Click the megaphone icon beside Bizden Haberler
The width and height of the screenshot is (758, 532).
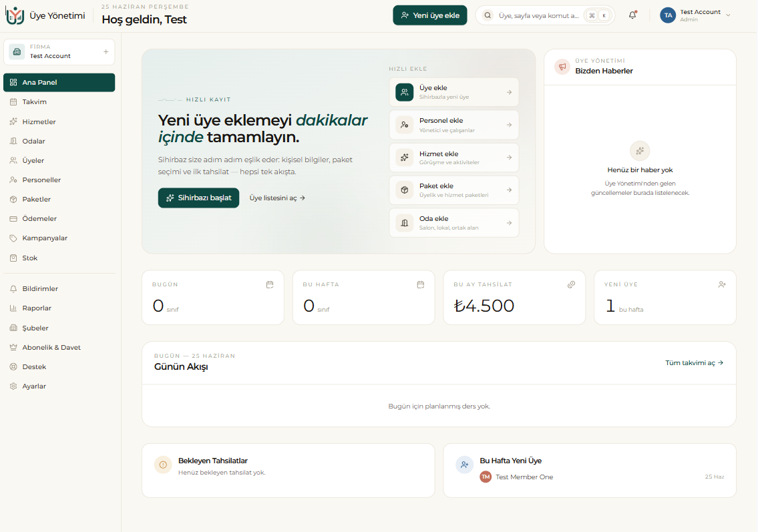562,66
